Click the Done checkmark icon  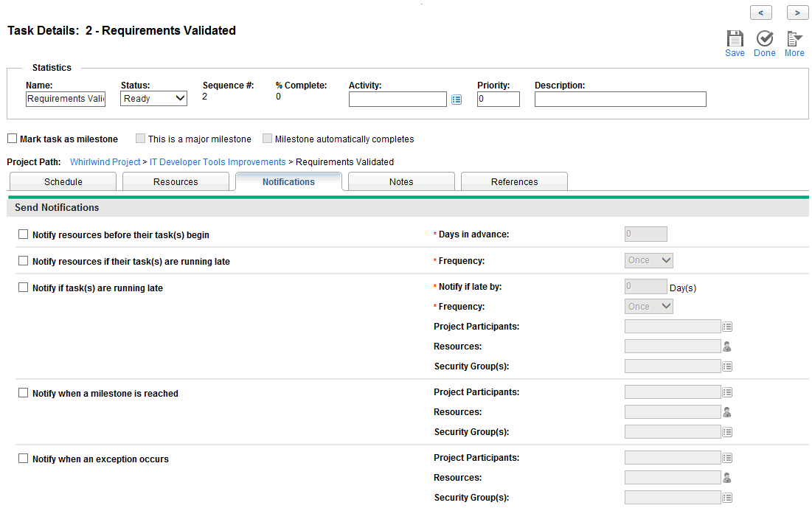[765, 40]
